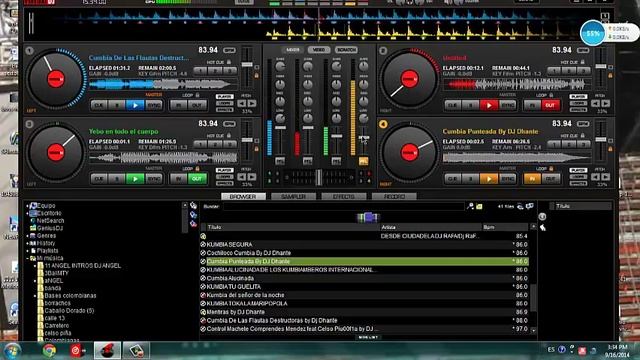
Task: Toggle loop lock on deck 4
Action: coord(551,168)
